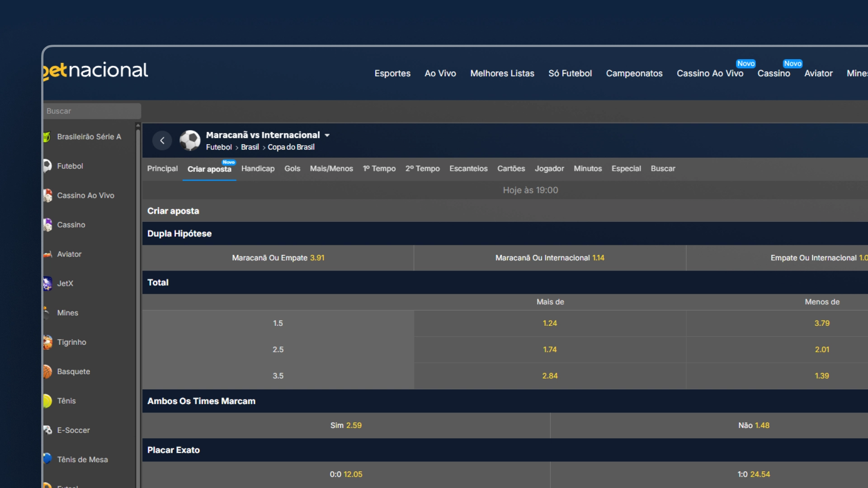Switch to the Jogador tab
This screenshot has width=868, height=488.
(x=549, y=169)
